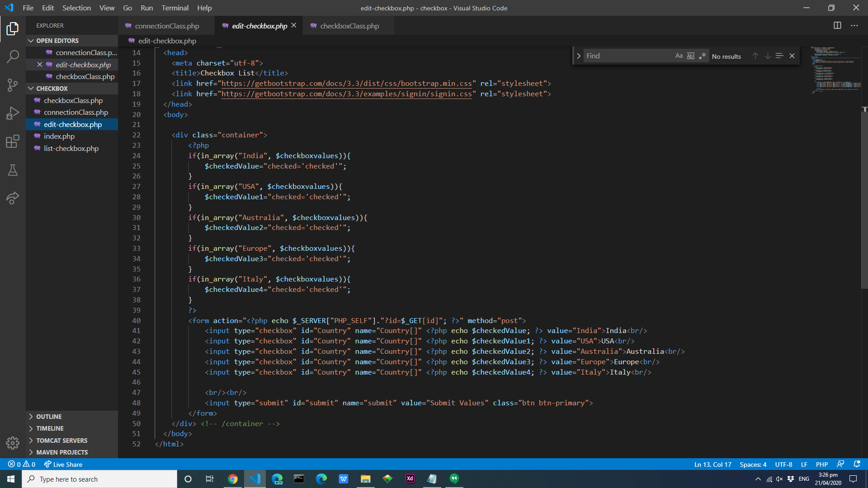The image size is (868, 488).
Task: Open the Extensions view
Action: (12, 141)
